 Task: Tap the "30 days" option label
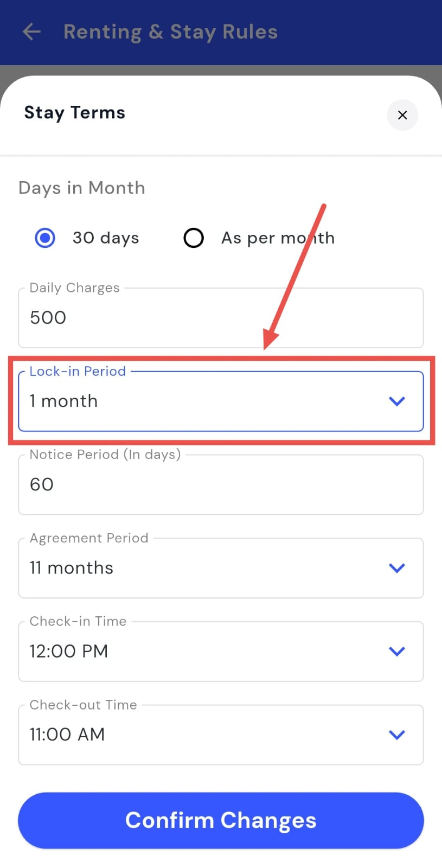(x=106, y=238)
